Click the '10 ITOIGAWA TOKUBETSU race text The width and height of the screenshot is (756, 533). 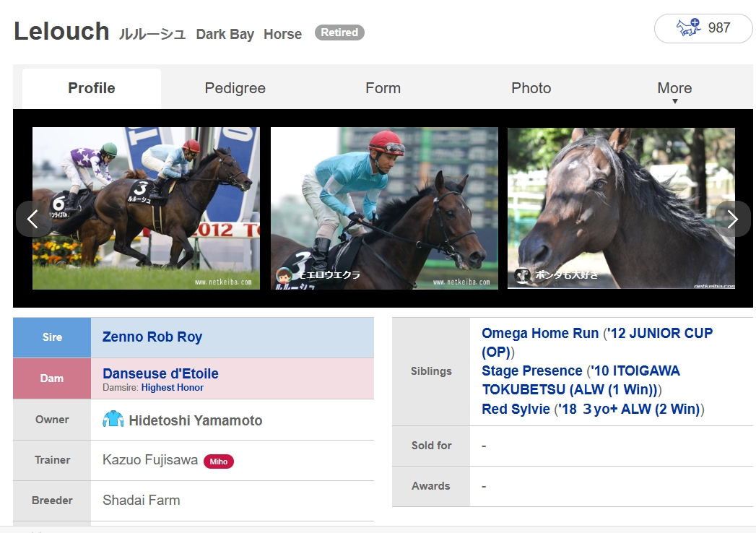point(581,380)
